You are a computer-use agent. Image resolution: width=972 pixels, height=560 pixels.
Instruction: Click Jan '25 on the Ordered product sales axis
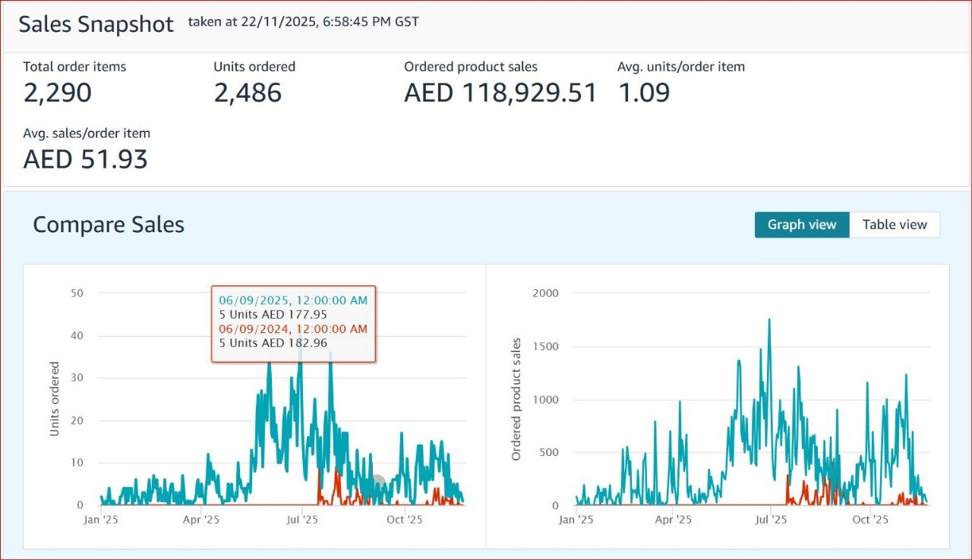[576, 520]
